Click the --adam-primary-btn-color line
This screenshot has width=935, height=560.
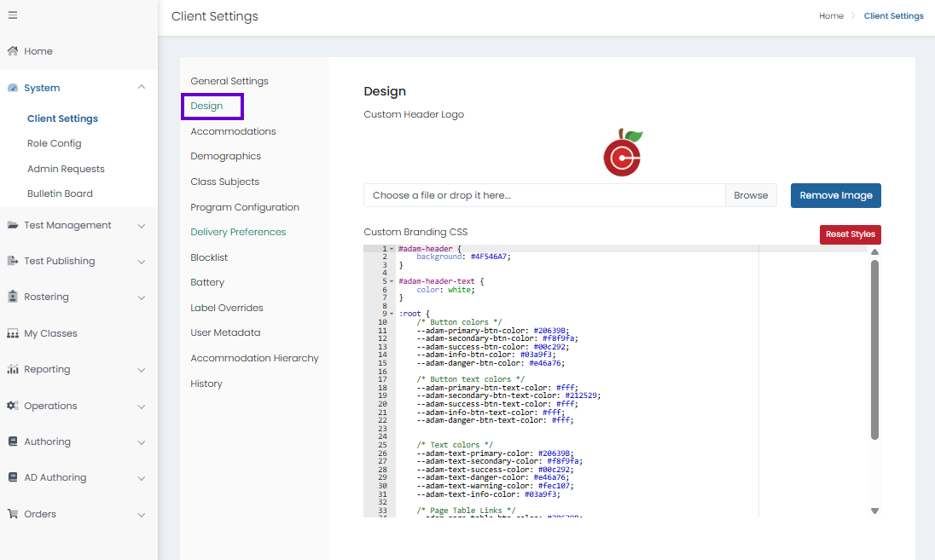tap(492, 331)
